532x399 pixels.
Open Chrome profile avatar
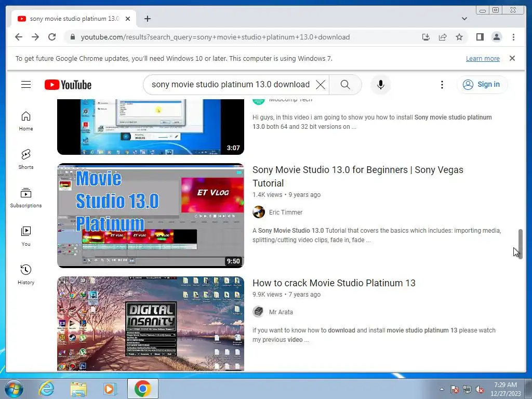click(496, 37)
